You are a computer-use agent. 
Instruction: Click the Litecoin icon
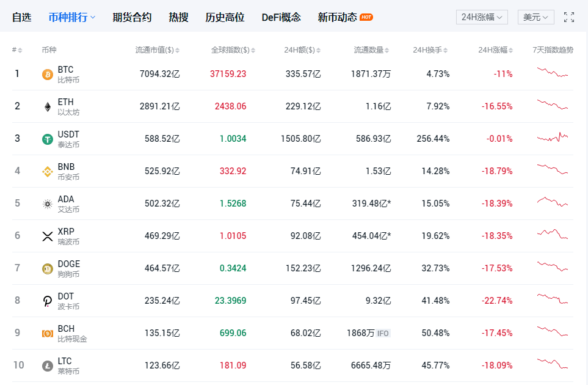[x=47, y=366]
